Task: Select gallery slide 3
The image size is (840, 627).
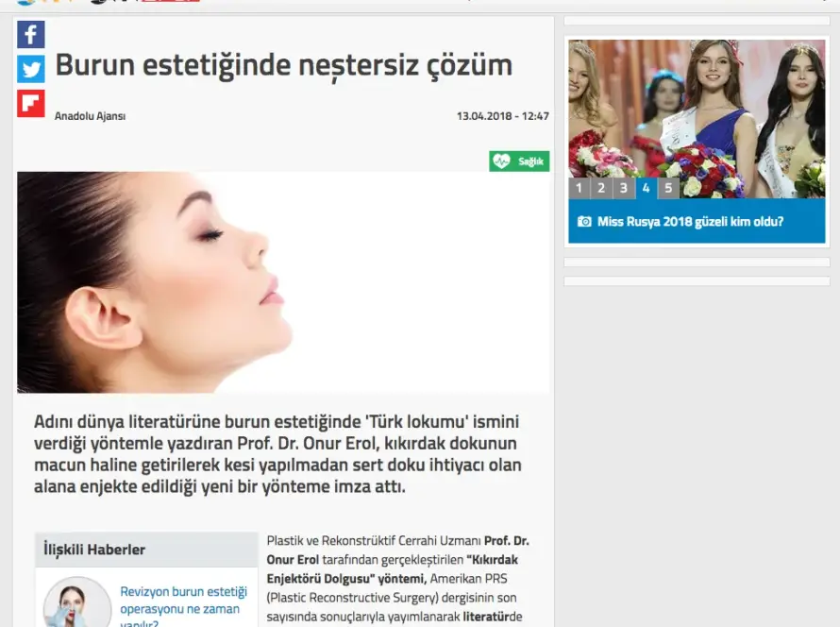Action: point(624,188)
